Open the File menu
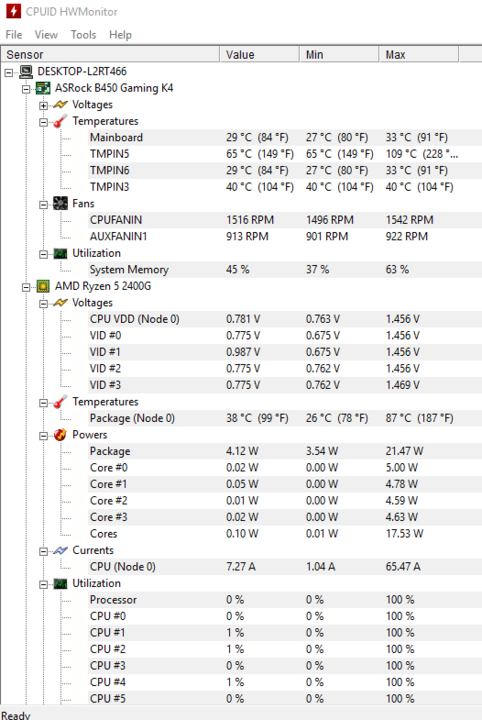 click(x=14, y=35)
